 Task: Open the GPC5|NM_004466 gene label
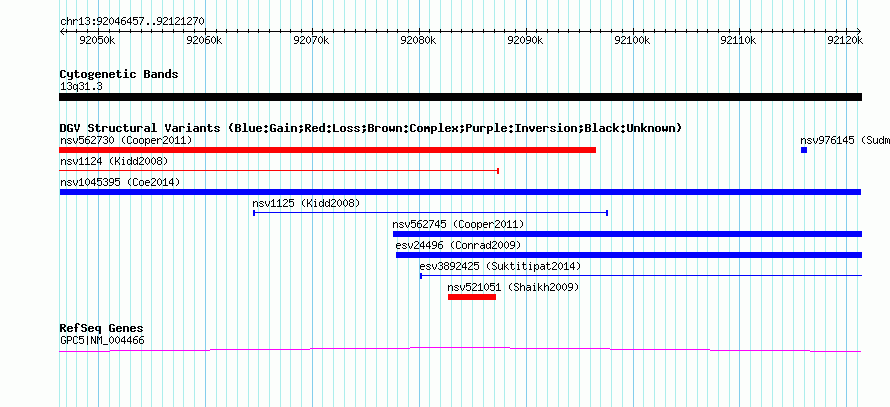(102, 341)
